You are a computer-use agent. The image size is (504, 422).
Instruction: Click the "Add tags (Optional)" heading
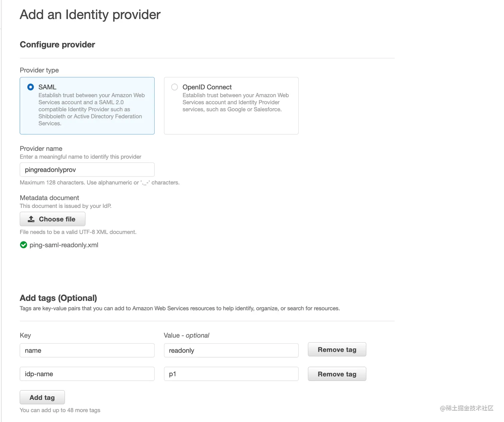[x=58, y=298]
